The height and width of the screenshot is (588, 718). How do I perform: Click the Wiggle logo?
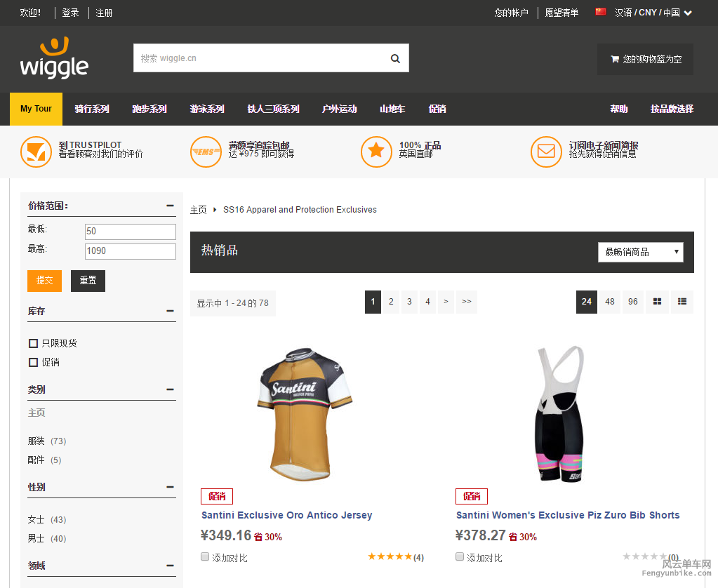(54, 58)
